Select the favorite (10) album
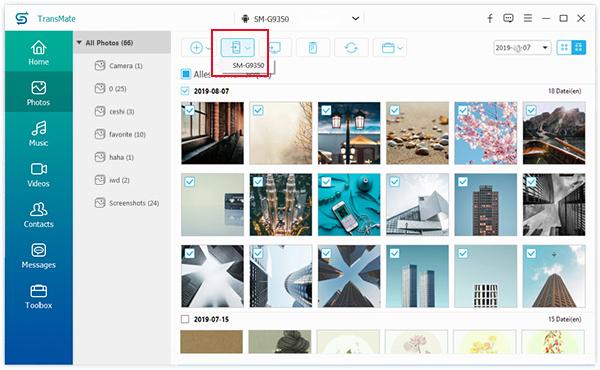Image resolution: width=600 pixels, height=370 pixels. pos(120,134)
